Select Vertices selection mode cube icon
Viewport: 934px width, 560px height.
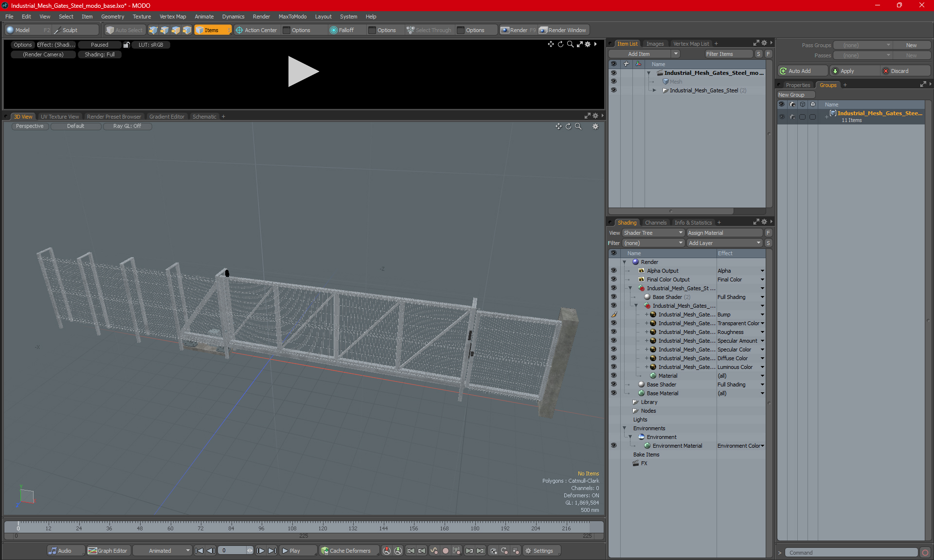(153, 30)
